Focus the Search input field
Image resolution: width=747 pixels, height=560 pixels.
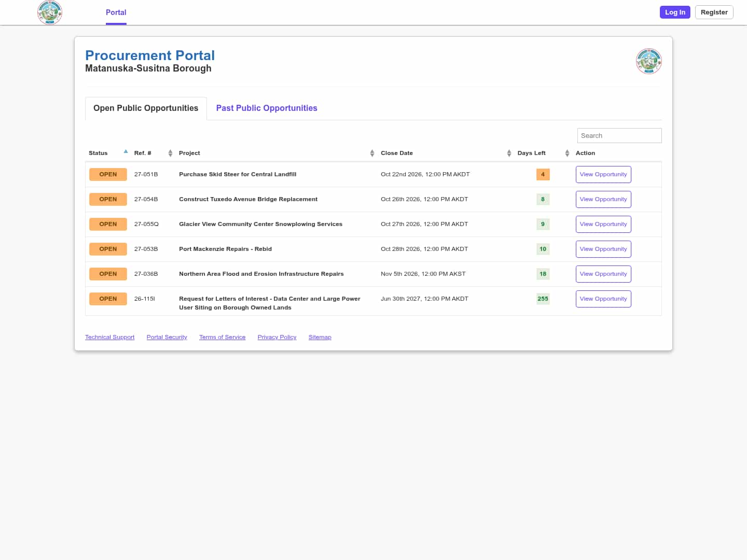click(619, 135)
